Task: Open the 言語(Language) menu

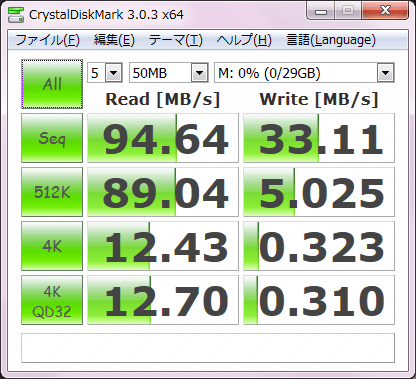Action: pos(331,40)
